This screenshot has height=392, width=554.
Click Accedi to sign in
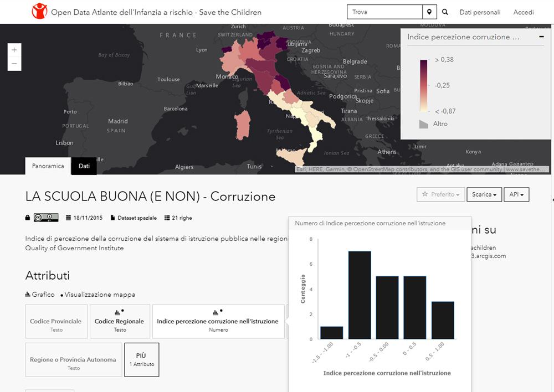[x=524, y=12]
